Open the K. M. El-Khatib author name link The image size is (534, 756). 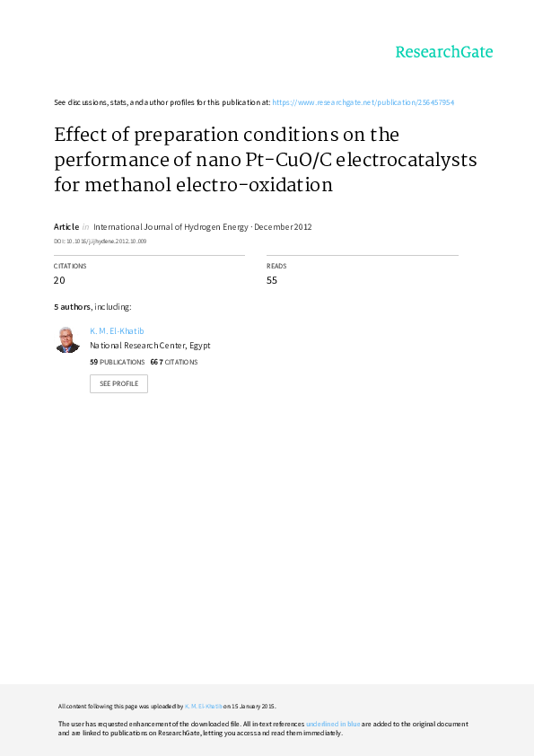pos(117,331)
